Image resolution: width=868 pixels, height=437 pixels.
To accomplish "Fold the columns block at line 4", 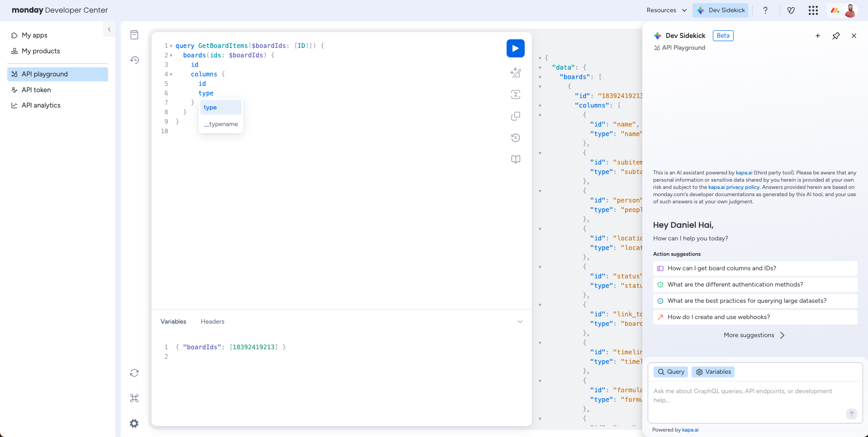I will pos(171,75).
